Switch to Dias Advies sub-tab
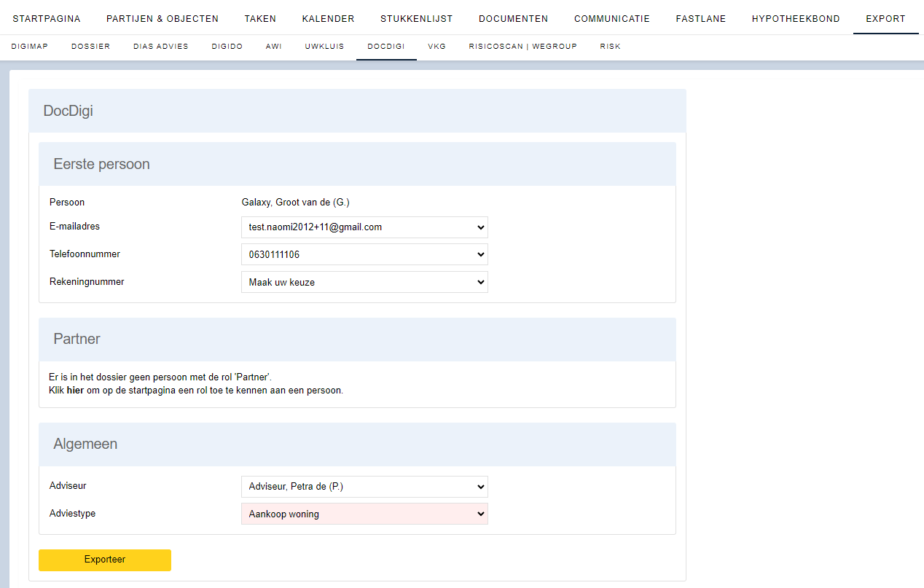 point(161,46)
